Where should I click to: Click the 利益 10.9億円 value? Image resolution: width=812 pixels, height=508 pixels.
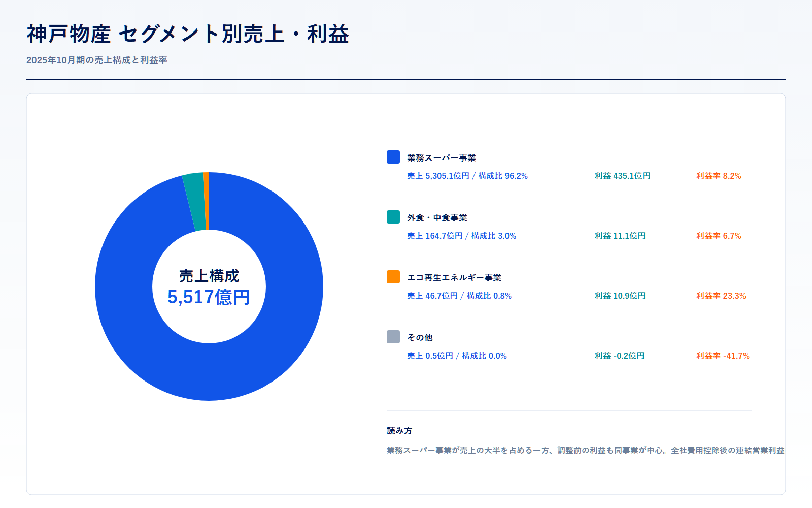[620, 296]
